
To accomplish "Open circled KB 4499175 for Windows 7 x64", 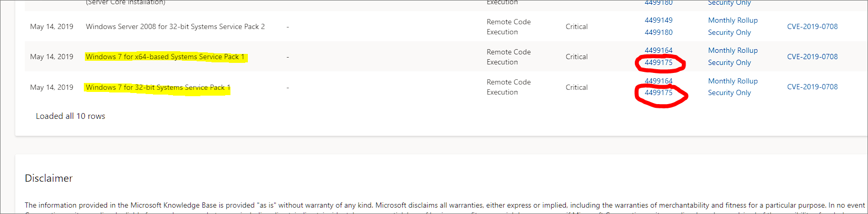I will coord(658,63).
